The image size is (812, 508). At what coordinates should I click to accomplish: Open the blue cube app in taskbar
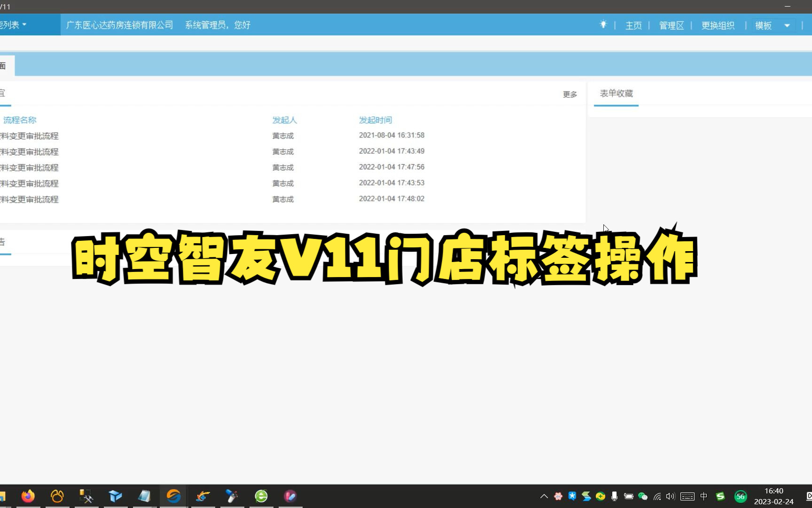pos(115,496)
